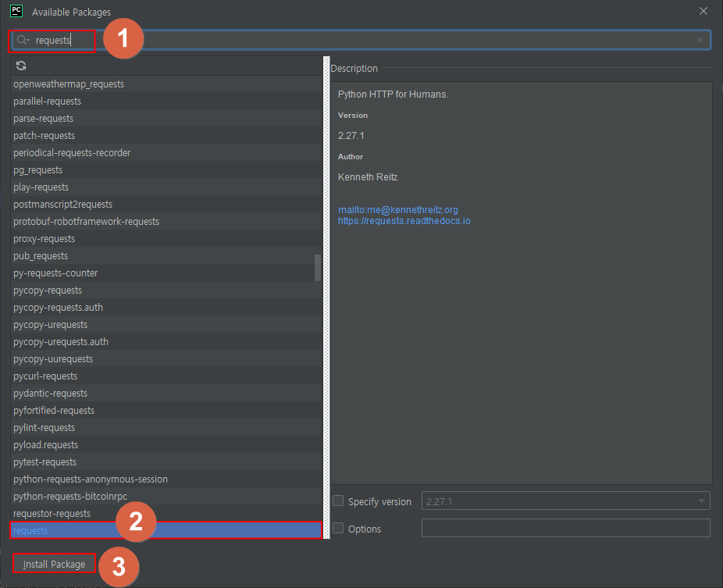The image size is (723, 588).
Task: Open the search options magnifier icon
Action: (23, 40)
